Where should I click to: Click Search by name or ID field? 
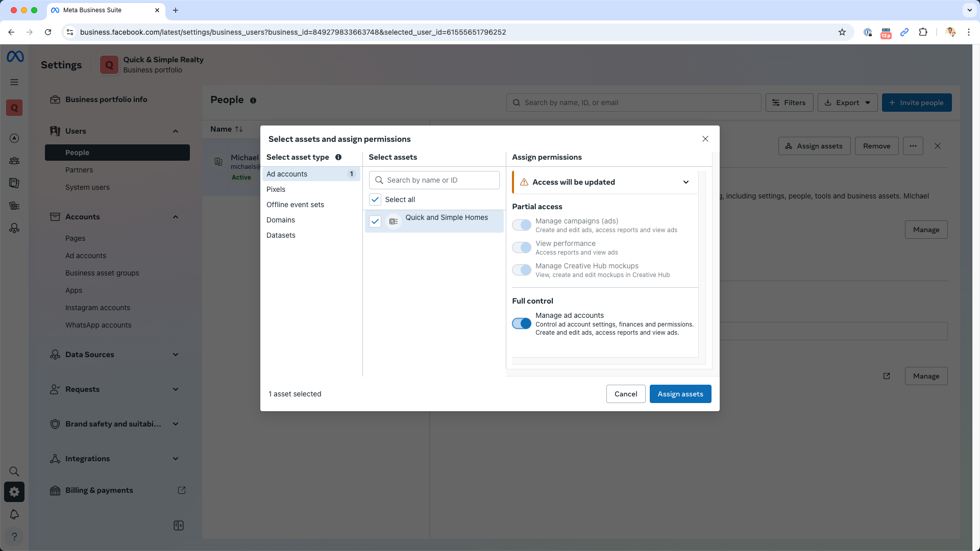(x=434, y=180)
